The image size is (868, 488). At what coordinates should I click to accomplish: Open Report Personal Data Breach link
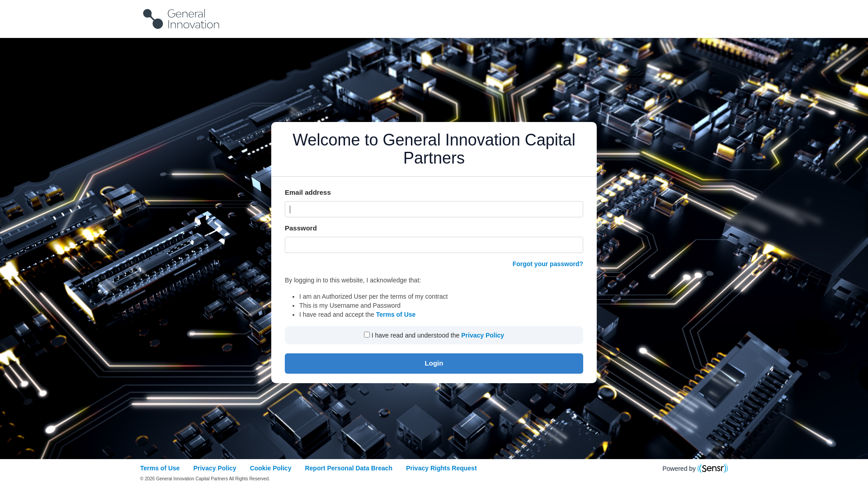[x=349, y=468]
